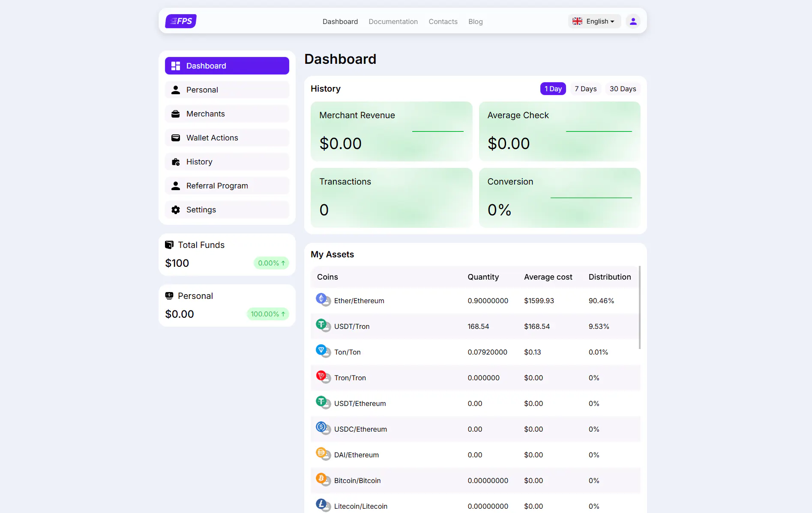This screenshot has height=513, width=812.
Task: Click the Referral Program person icon
Action: (x=176, y=186)
